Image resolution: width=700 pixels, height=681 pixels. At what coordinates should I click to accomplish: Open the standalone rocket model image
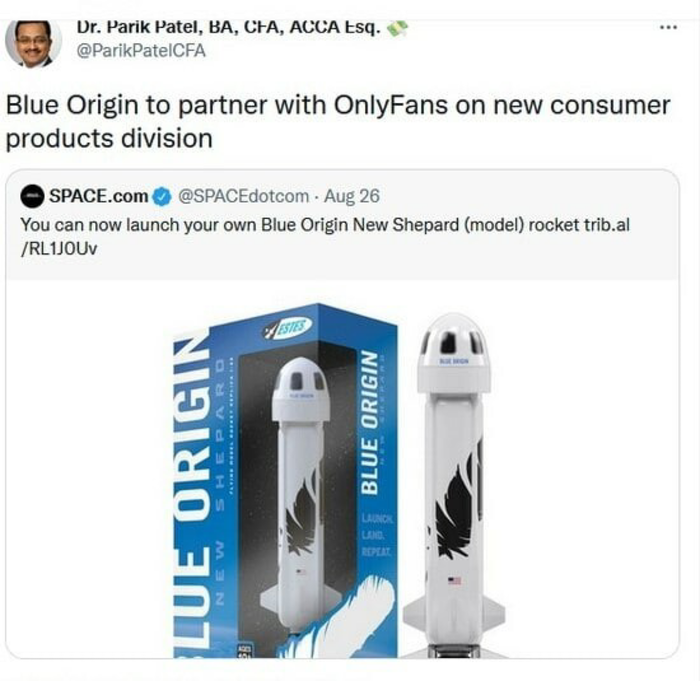[454, 485]
